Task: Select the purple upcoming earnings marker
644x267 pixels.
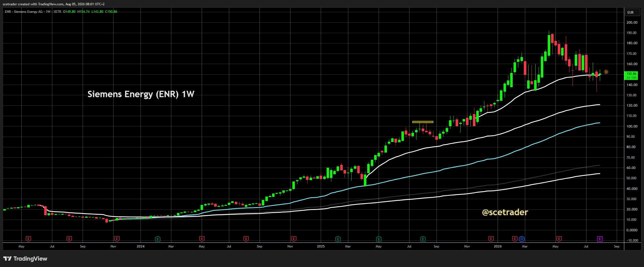Action: pos(600,239)
